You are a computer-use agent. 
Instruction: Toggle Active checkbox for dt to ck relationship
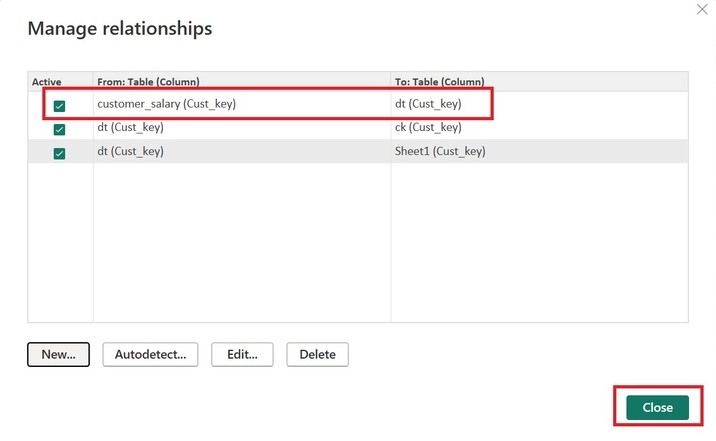pyautogui.click(x=59, y=129)
